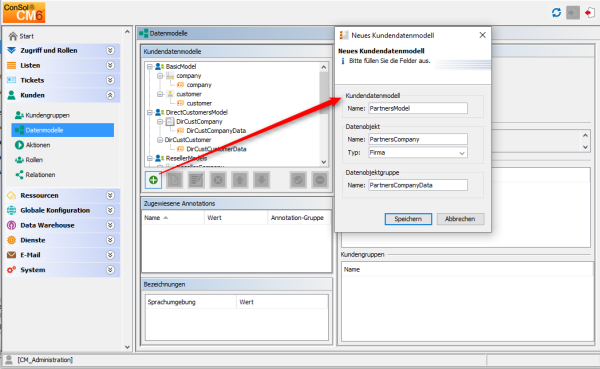
Task: Collapse the DirectCustomersModel tree node
Action: [x=150, y=113]
